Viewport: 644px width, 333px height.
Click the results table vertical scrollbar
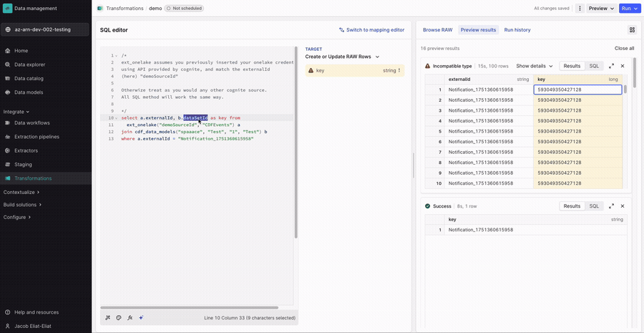[625, 90]
